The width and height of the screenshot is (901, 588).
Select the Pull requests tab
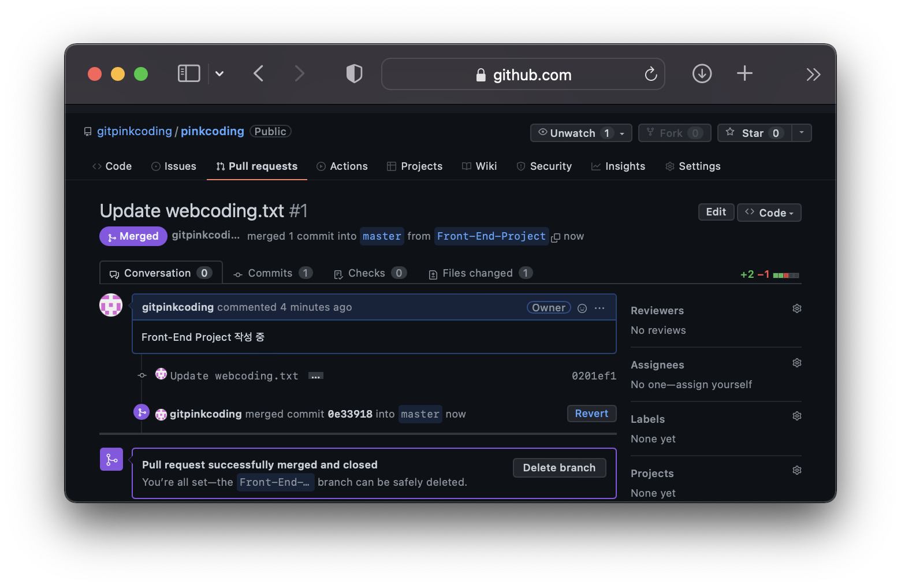tap(257, 166)
